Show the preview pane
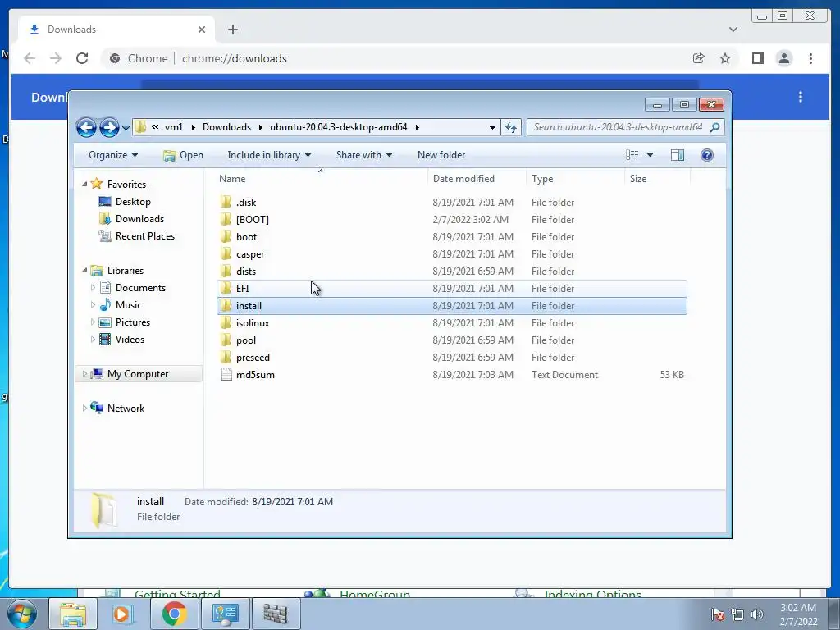Viewport: 840px width, 630px height. (677, 155)
